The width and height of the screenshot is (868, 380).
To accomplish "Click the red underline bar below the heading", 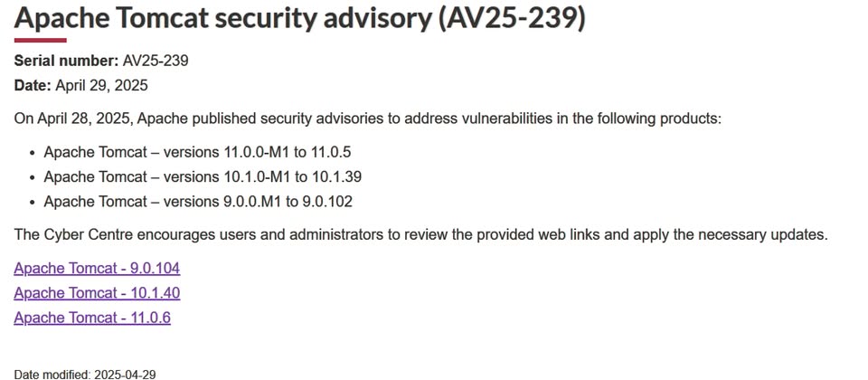I will tap(40, 41).
